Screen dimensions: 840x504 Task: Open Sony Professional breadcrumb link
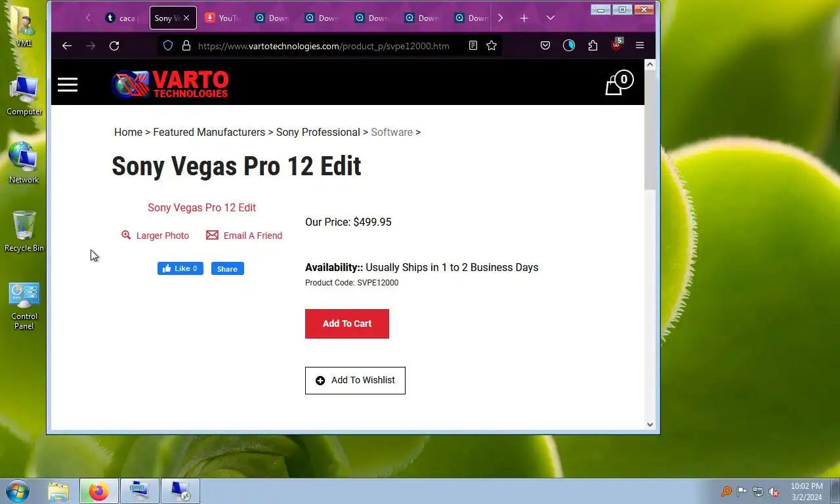click(318, 132)
